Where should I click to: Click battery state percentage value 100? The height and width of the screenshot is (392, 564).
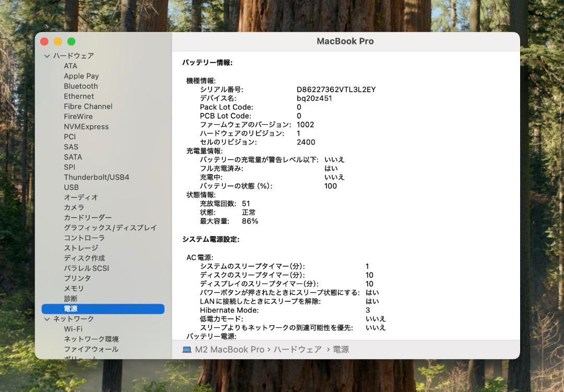(x=331, y=186)
